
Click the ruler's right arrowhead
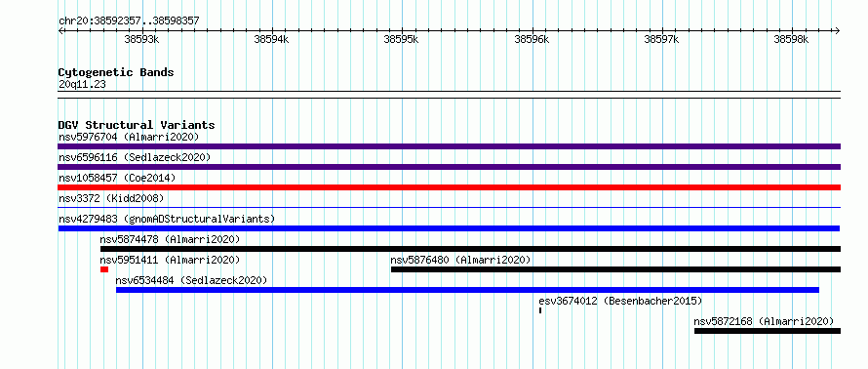coord(838,30)
